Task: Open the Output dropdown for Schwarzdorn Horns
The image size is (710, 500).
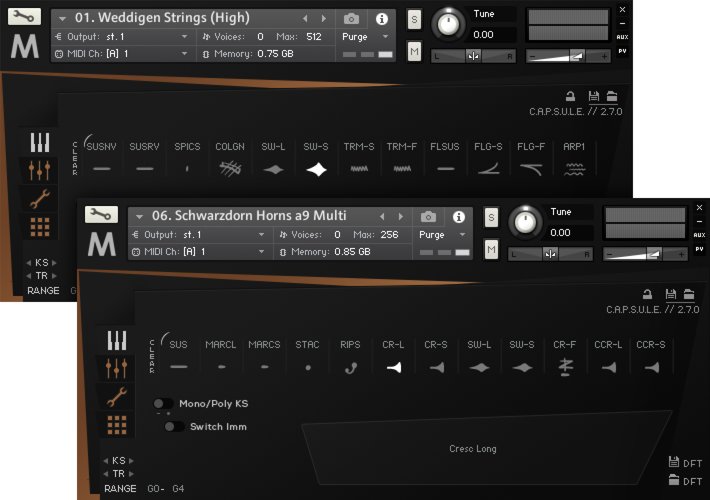Action: (x=200, y=235)
